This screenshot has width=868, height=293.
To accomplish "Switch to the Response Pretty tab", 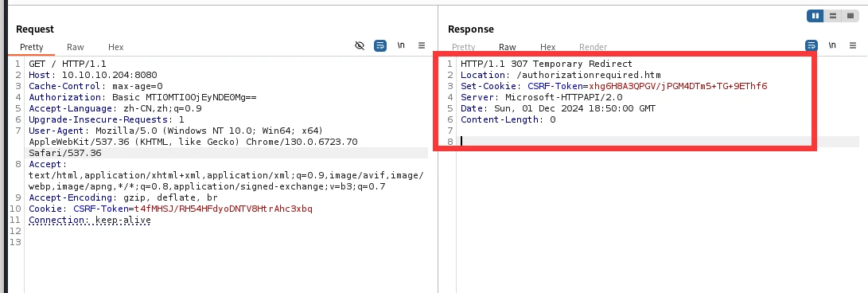I will [x=463, y=47].
